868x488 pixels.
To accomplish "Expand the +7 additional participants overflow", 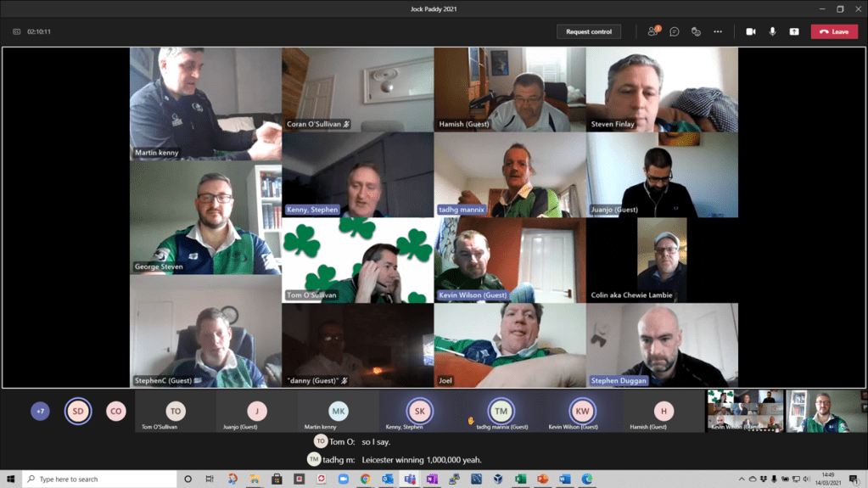I will [40, 412].
